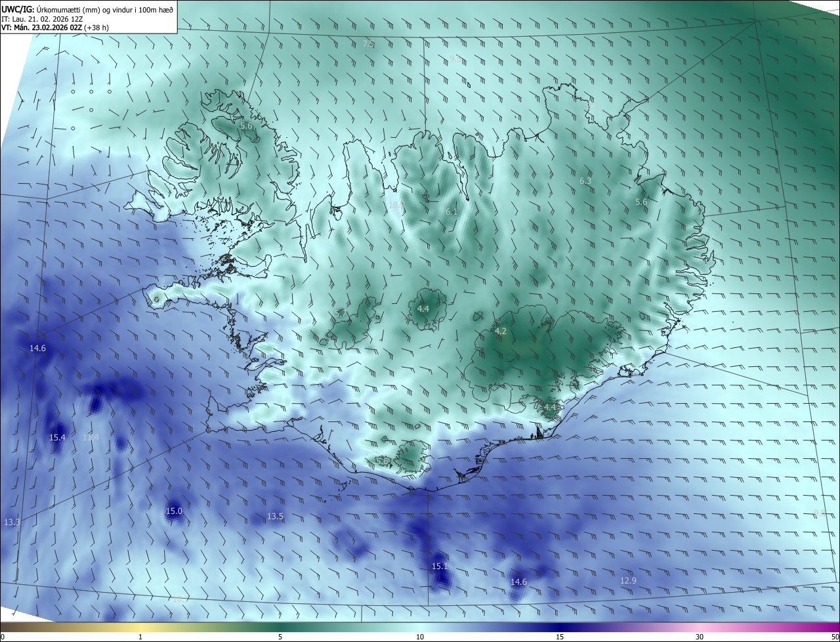
Task: Click the '6.3' value label in the northeast
Action: pos(585,181)
